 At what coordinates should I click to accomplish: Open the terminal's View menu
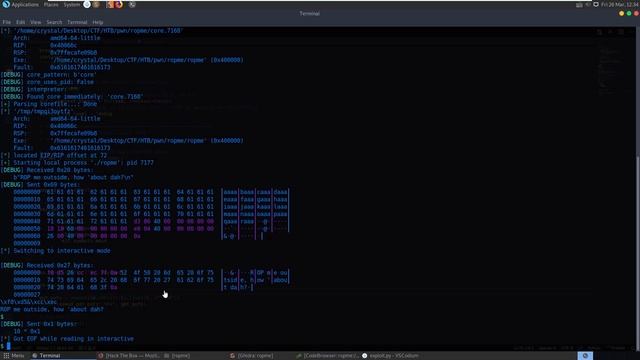pyautogui.click(x=36, y=22)
